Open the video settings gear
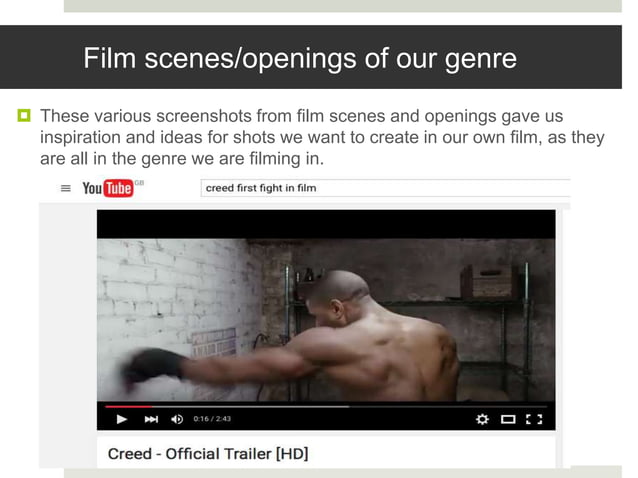Image resolution: width=638 pixels, height=478 pixels. pyautogui.click(x=482, y=419)
